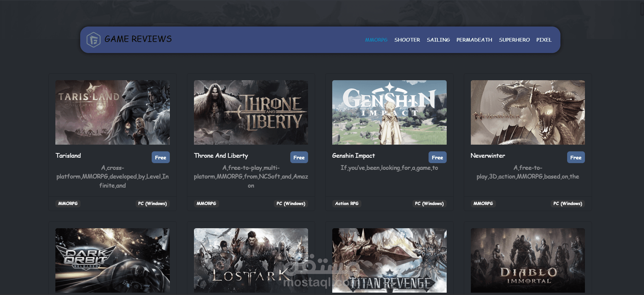Go to the SUPERHERO category
Image resolution: width=644 pixels, height=295 pixels.
point(514,40)
